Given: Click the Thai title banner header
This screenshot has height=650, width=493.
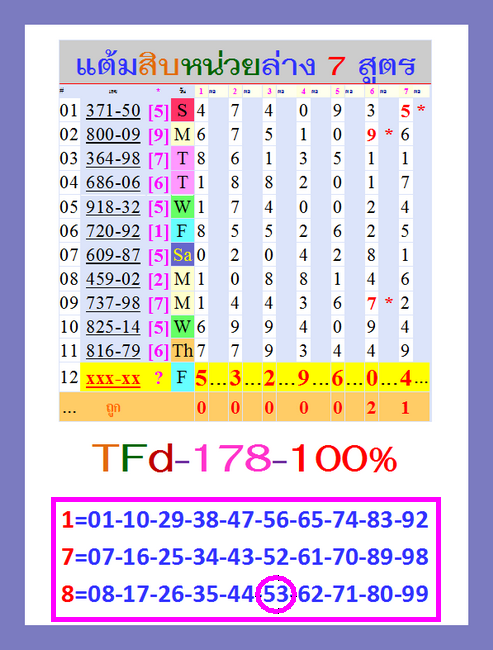Looking at the screenshot, I should [x=245, y=62].
